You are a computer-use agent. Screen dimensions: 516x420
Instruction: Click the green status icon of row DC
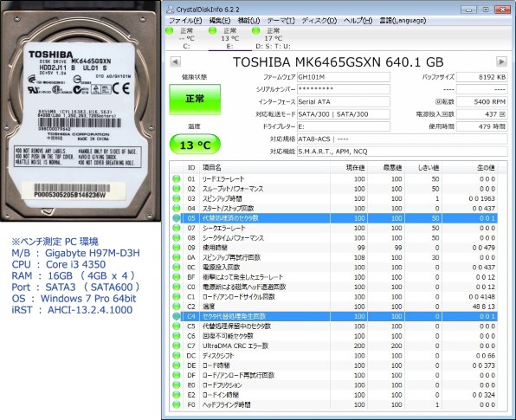tap(177, 356)
